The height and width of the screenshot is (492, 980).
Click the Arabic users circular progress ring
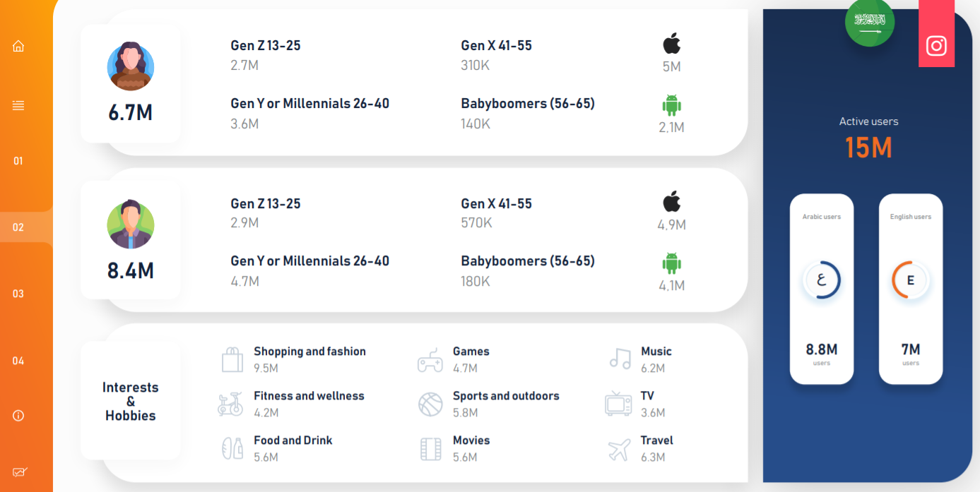(x=822, y=280)
